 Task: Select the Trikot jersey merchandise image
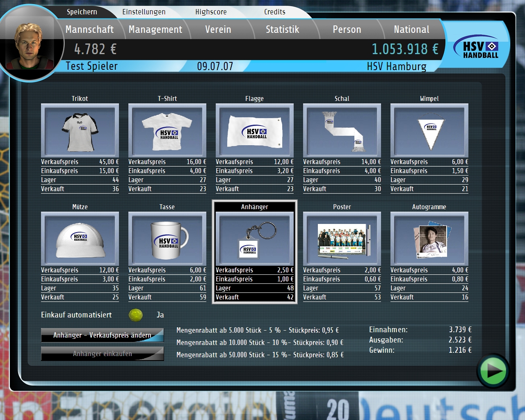click(80, 130)
